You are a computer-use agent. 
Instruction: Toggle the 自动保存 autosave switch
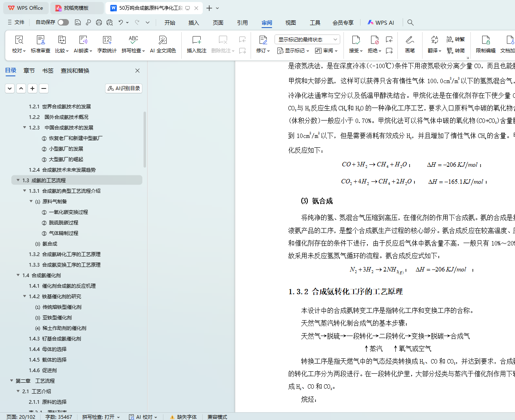pos(63,22)
